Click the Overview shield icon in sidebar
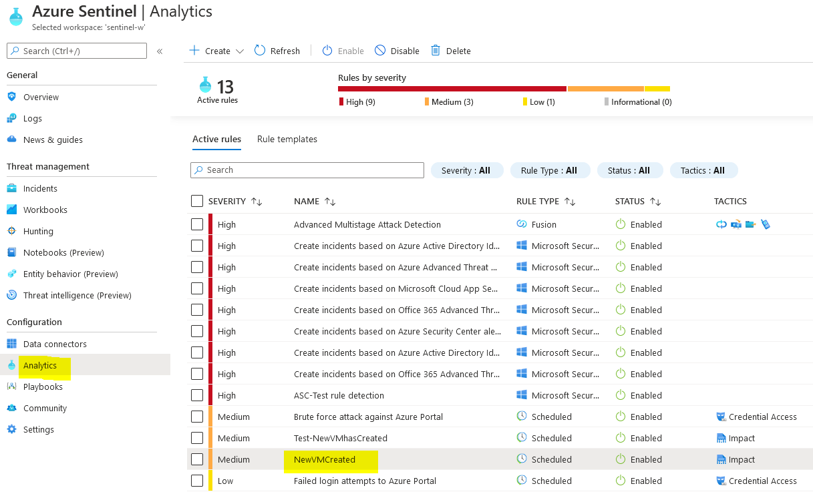 (x=11, y=97)
